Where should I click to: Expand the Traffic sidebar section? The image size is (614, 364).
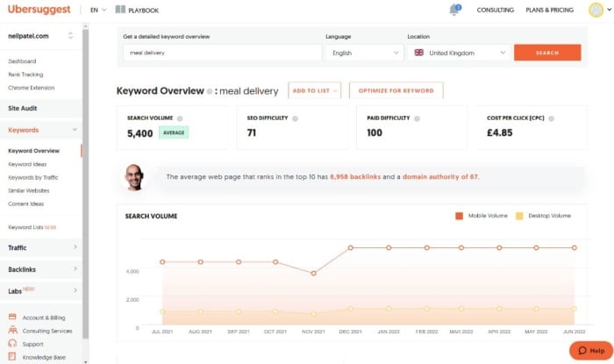[x=75, y=247]
